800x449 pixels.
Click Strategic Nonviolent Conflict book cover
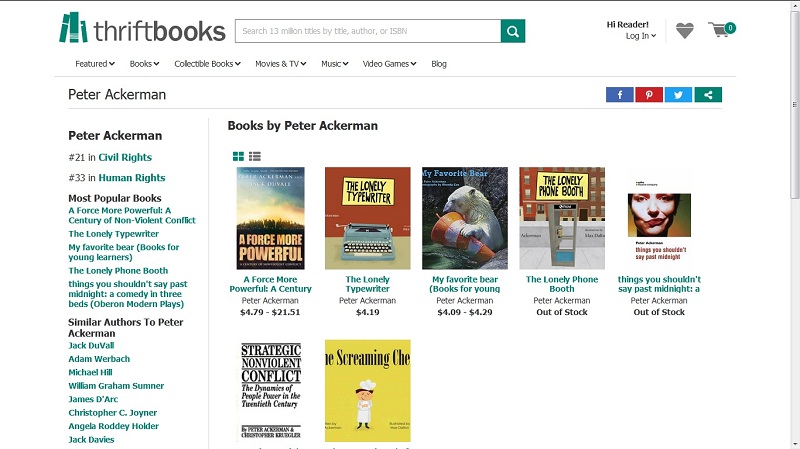tap(270, 391)
